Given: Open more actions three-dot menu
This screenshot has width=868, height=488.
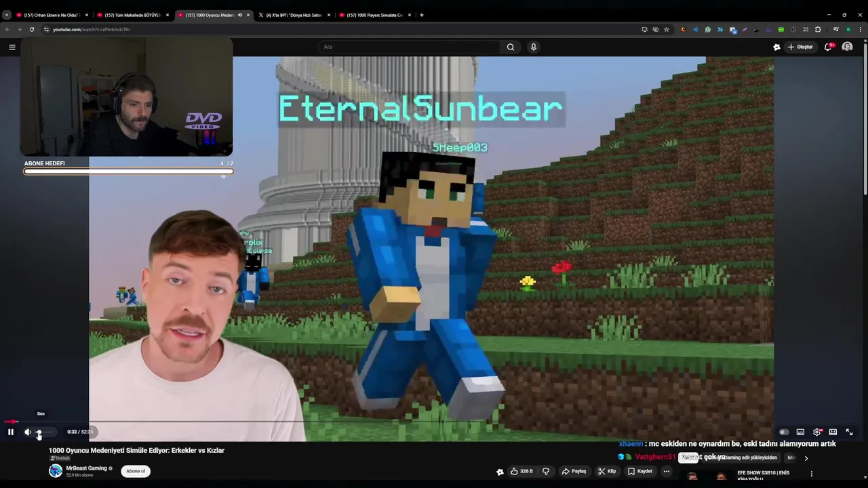Looking at the screenshot, I should [667, 471].
